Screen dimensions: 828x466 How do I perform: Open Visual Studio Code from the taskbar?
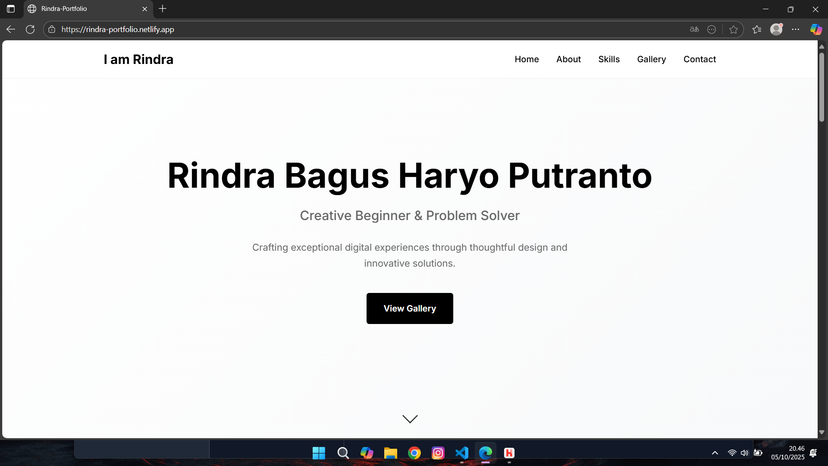click(462, 453)
